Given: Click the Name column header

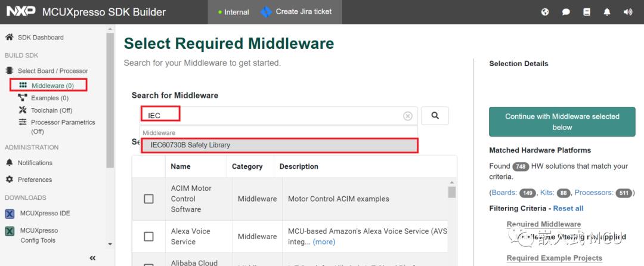Looking at the screenshot, I should [x=181, y=166].
